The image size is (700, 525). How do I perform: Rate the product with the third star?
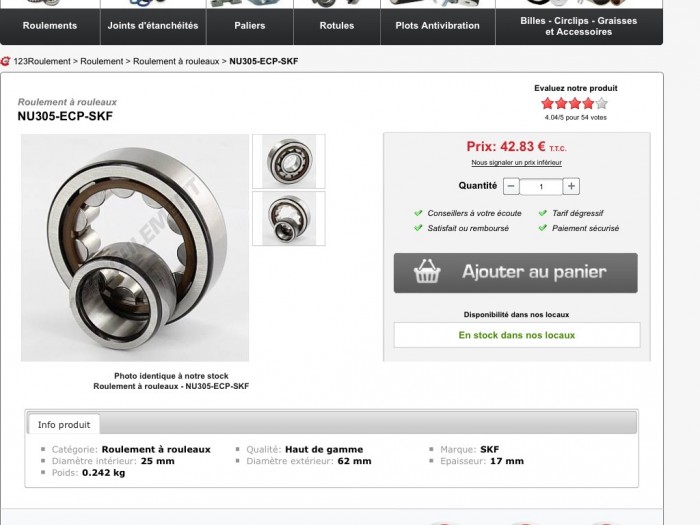pos(575,104)
